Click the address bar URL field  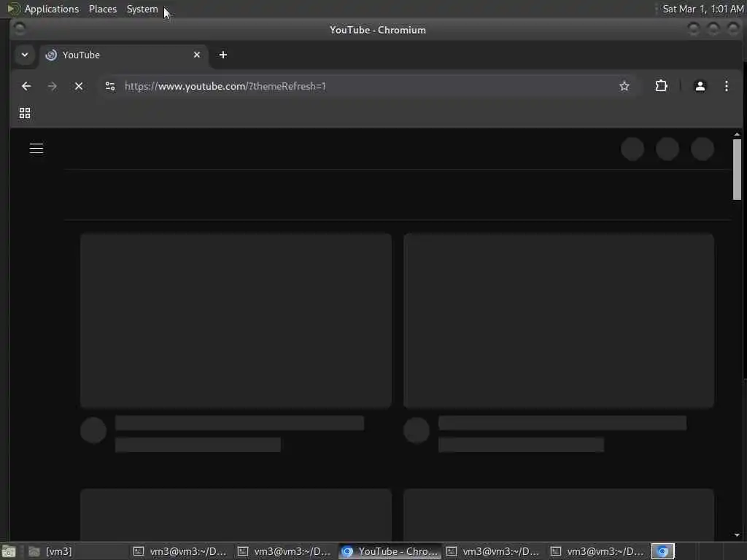click(x=367, y=86)
